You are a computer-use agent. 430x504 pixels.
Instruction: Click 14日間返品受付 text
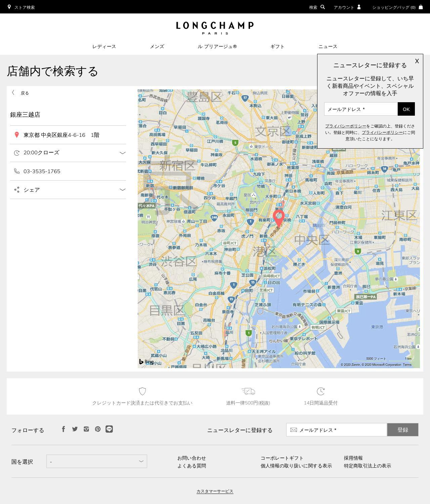(321, 403)
